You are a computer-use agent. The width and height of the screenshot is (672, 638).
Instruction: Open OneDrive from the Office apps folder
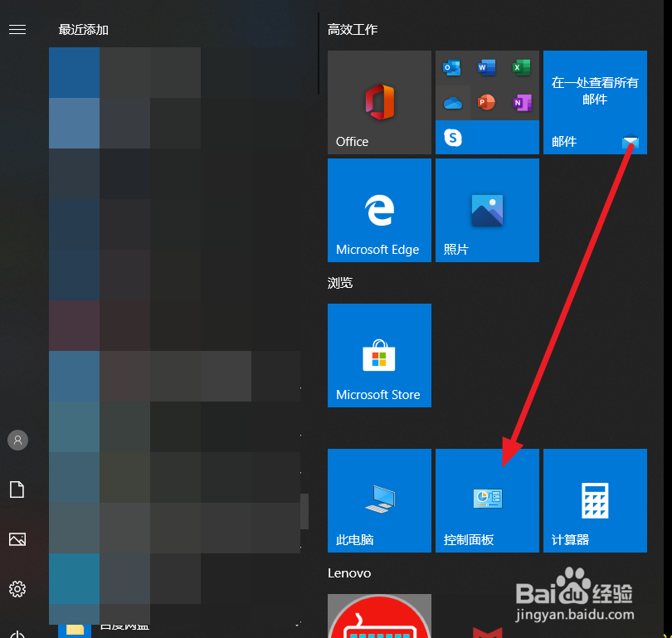tap(453, 103)
